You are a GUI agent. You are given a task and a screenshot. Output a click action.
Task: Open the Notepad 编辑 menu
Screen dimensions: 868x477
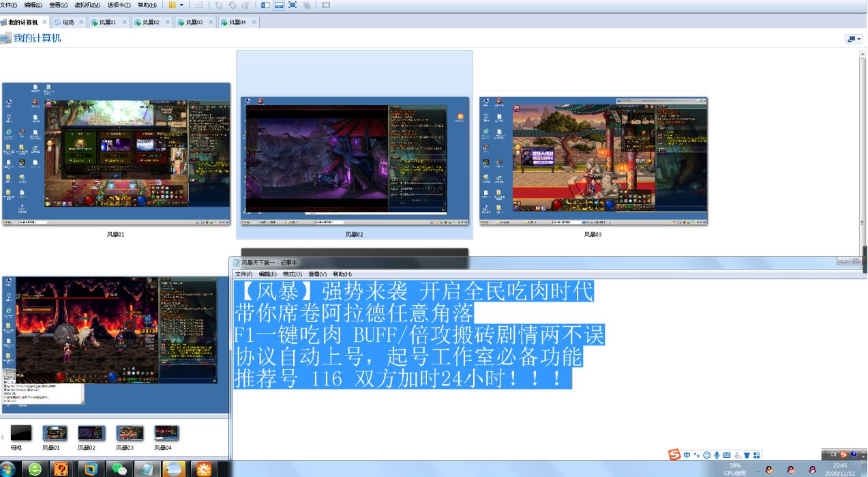tap(268, 274)
